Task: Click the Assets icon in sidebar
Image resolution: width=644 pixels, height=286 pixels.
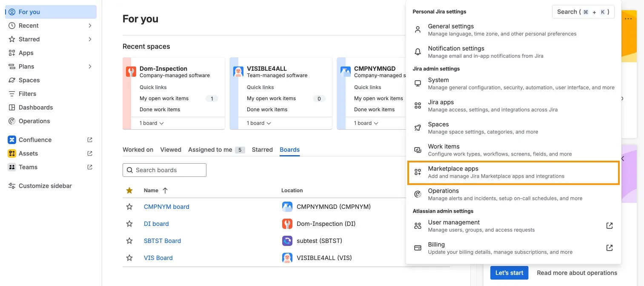Action: coord(12,153)
